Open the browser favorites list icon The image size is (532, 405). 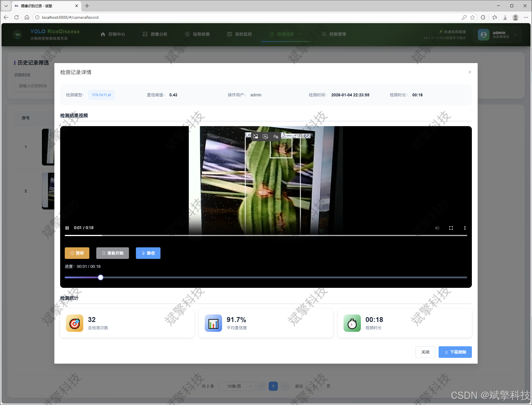click(495, 17)
